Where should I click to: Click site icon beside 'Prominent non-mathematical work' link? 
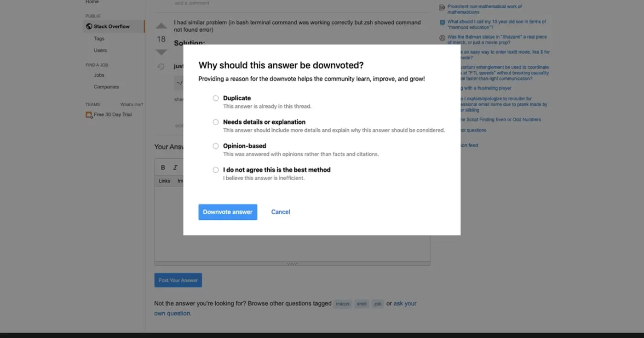443,7
